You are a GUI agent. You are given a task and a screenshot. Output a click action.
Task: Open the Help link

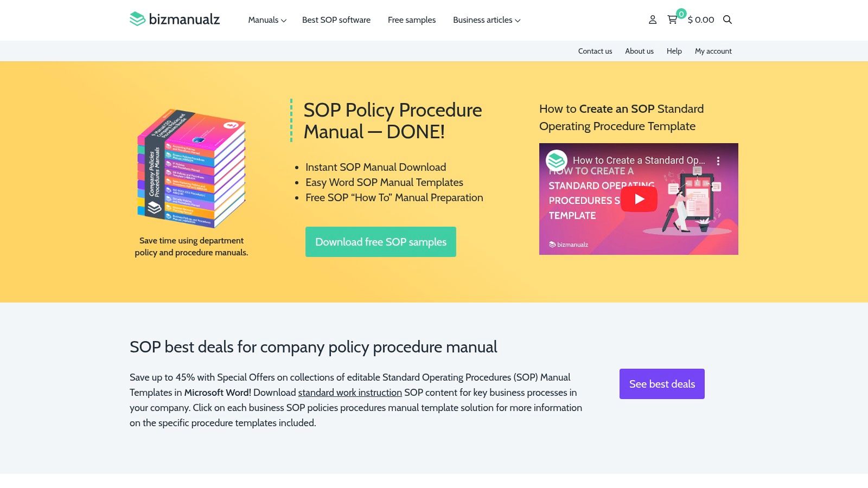click(x=674, y=51)
